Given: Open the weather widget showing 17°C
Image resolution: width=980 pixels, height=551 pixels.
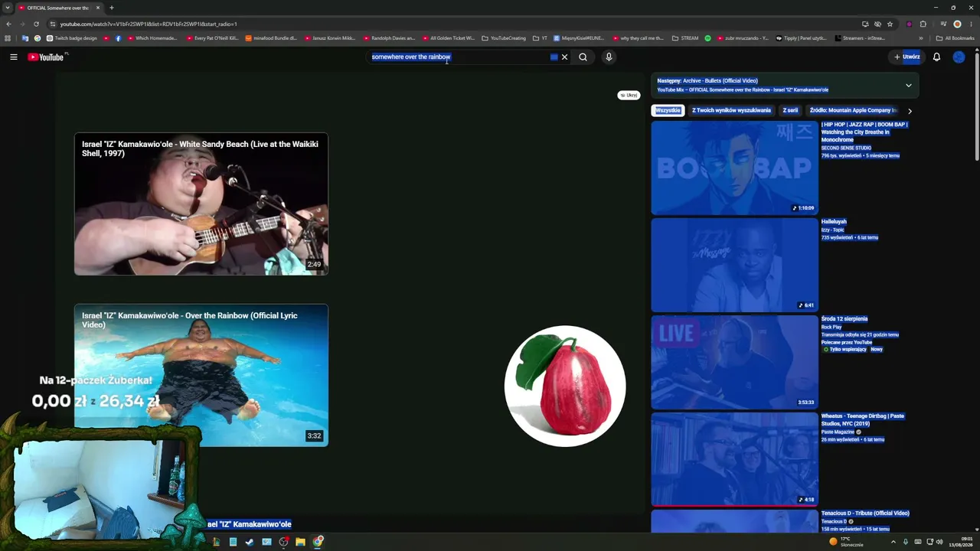Looking at the screenshot, I should (x=846, y=542).
